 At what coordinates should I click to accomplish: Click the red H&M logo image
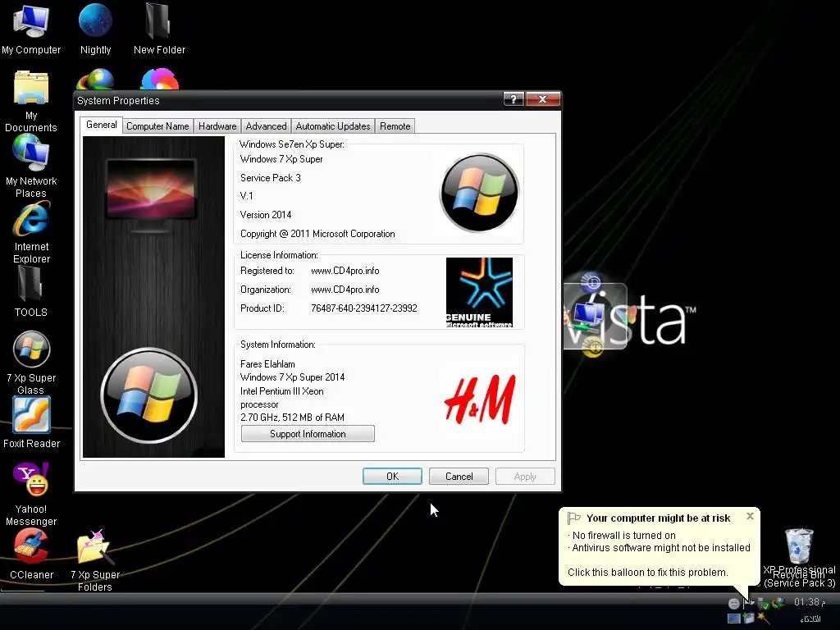pyautogui.click(x=479, y=400)
